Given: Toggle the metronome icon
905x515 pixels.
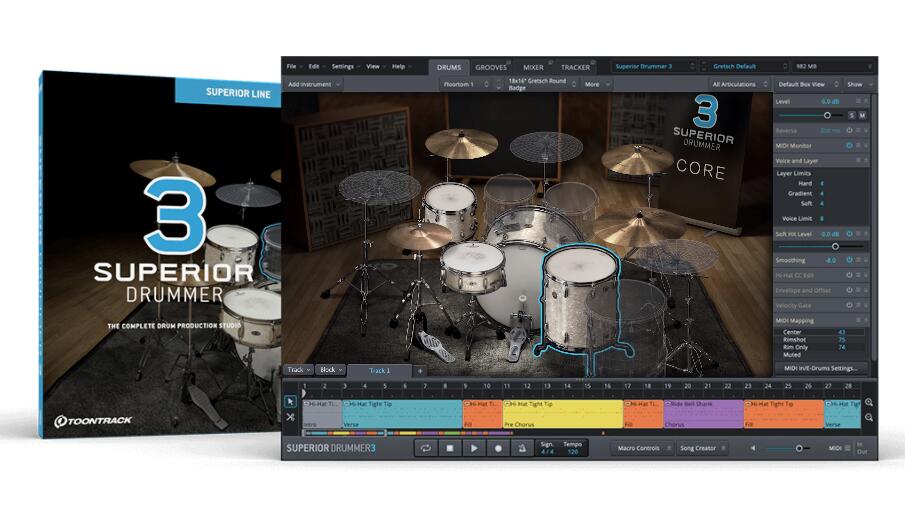Looking at the screenshot, I should pos(522,448).
